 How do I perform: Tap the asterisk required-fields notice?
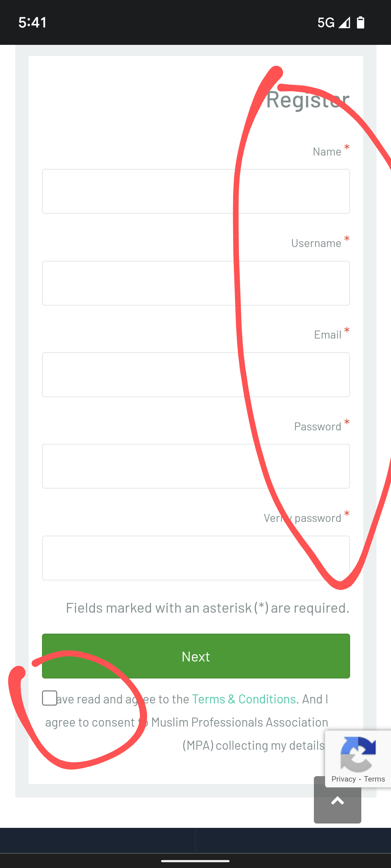207,608
